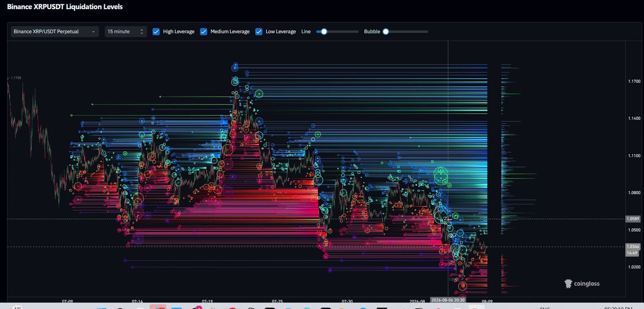This screenshot has height=309, width=644.
Task: Click the 1.0200 price axis label
Action: [634, 267]
